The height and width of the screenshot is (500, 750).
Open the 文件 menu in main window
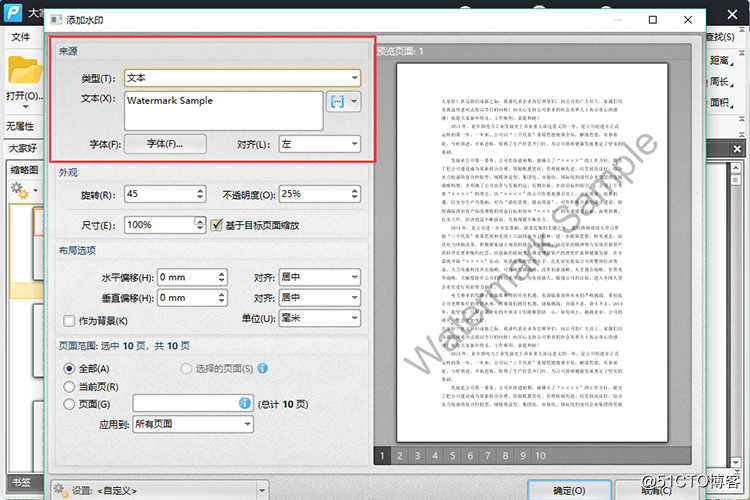click(x=21, y=37)
